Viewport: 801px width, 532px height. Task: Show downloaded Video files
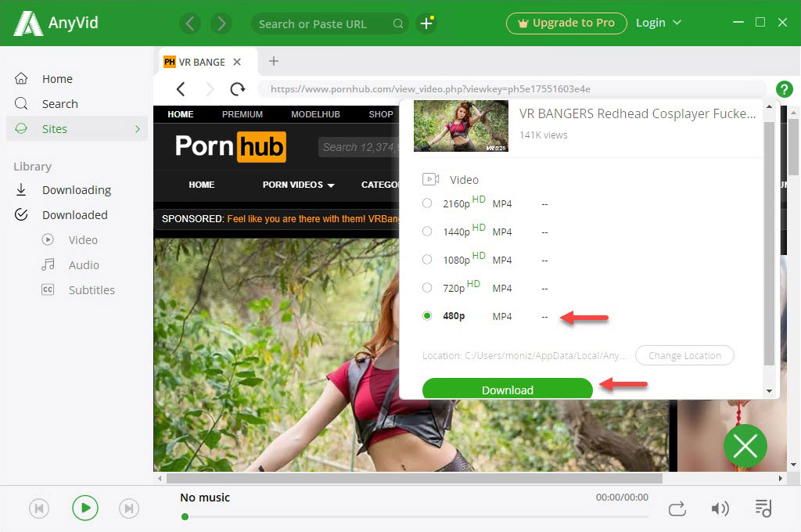click(x=83, y=240)
